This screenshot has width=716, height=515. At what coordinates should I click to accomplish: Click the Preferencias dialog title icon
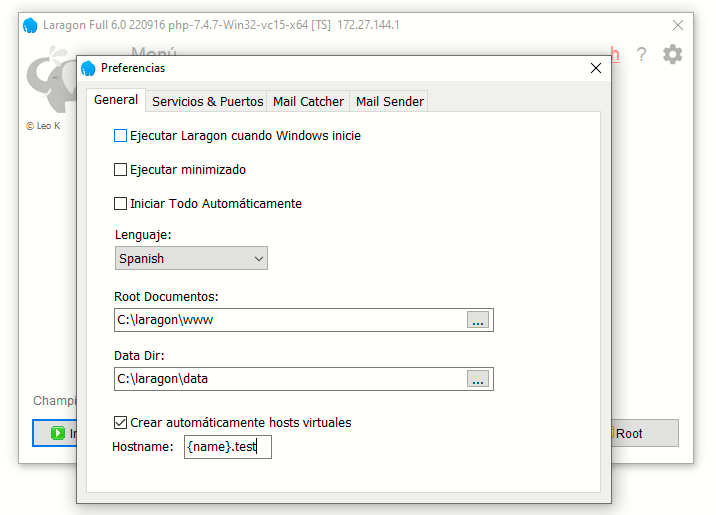[x=89, y=69]
